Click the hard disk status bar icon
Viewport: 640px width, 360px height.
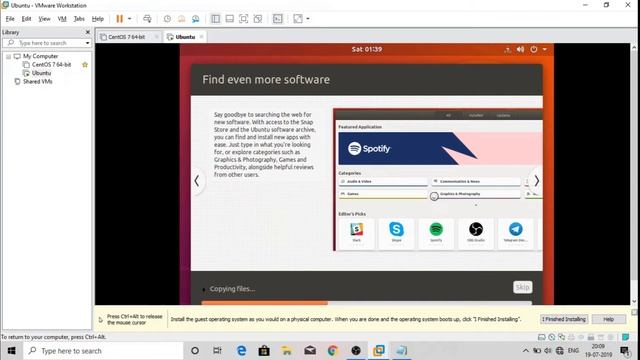pyautogui.click(x=542, y=337)
